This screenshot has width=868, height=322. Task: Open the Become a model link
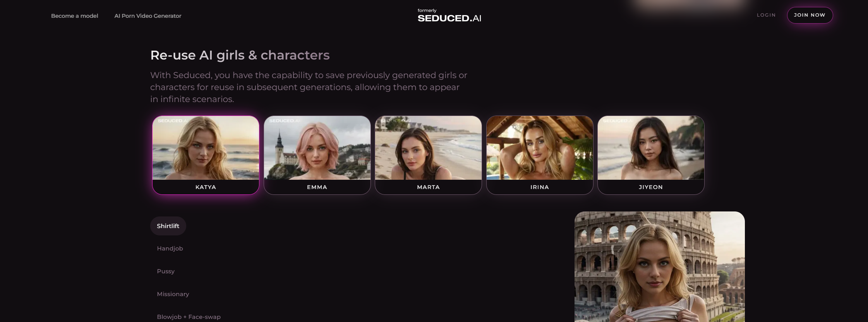coord(75,16)
